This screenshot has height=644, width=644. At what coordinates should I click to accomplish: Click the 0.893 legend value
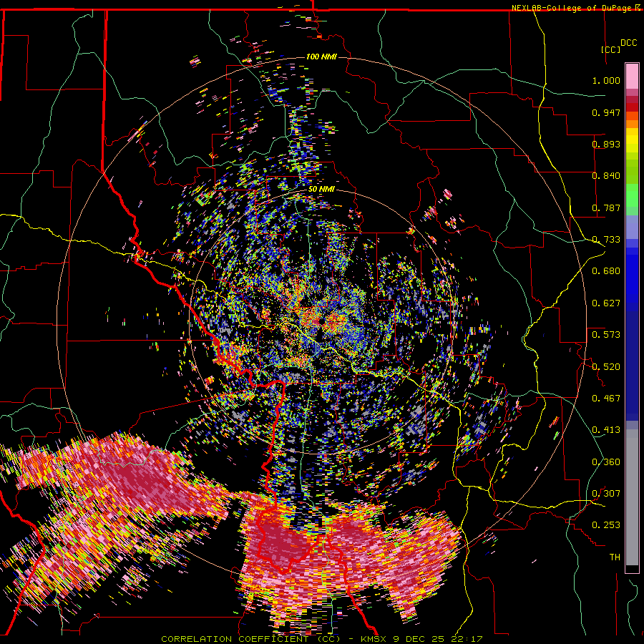point(606,144)
